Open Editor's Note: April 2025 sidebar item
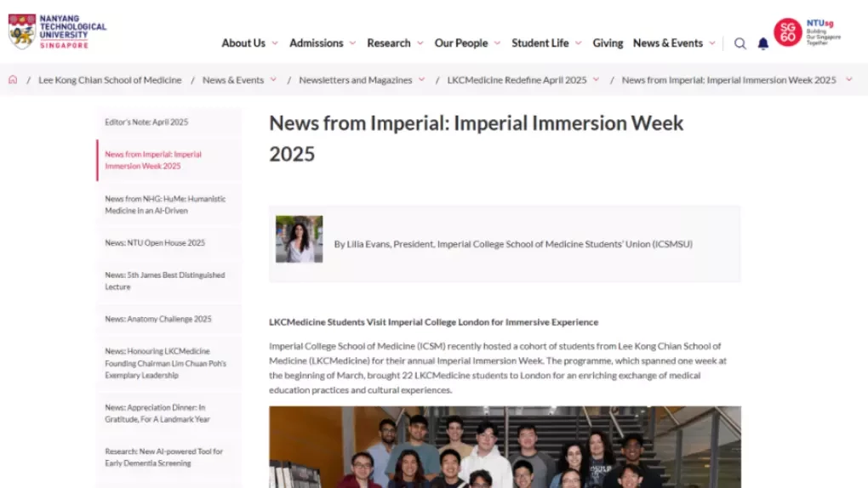Viewport: 868px width, 488px height. (x=168, y=122)
